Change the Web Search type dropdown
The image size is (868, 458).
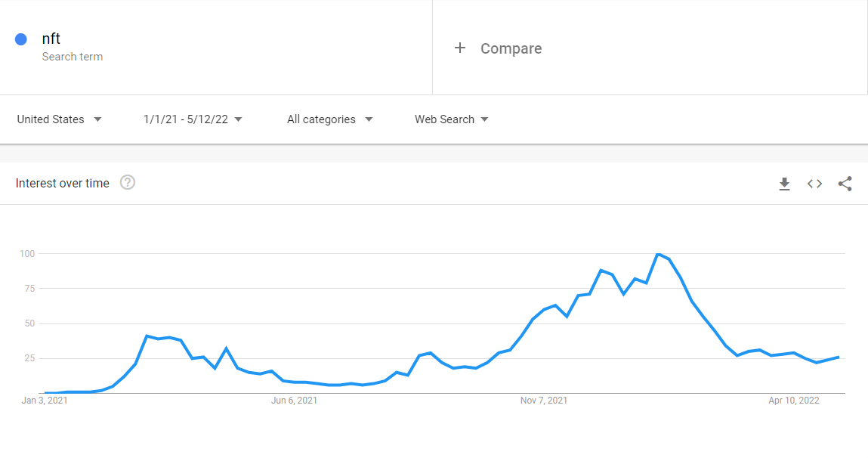[x=452, y=119]
